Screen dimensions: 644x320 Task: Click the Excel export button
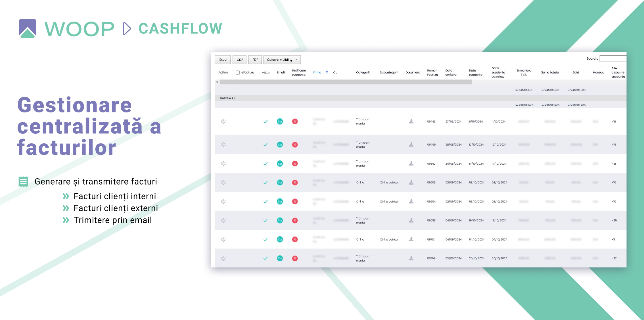[x=223, y=60]
